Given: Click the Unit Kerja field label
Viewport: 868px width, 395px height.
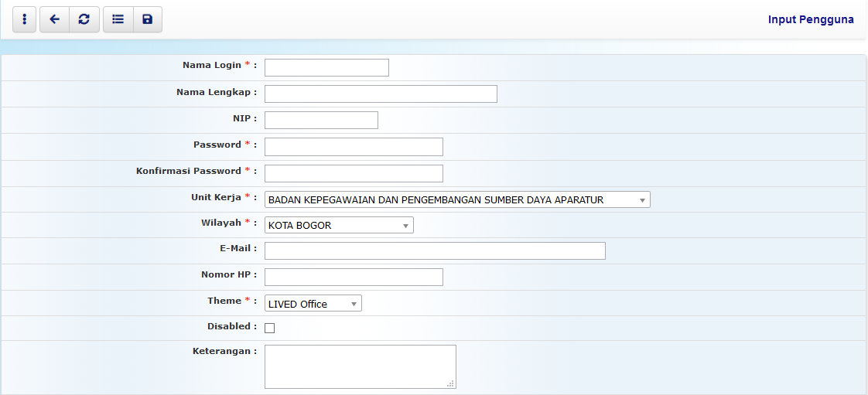Looking at the screenshot, I should click(x=216, y=197).
